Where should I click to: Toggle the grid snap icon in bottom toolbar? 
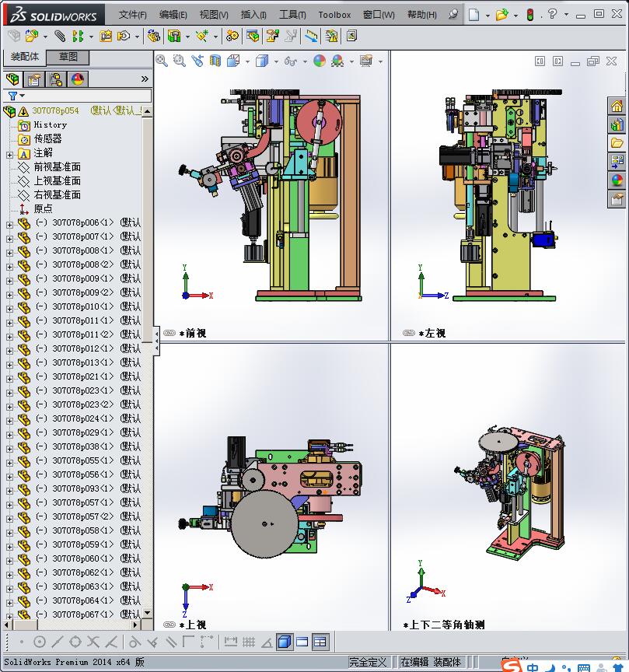pos(249,642)
